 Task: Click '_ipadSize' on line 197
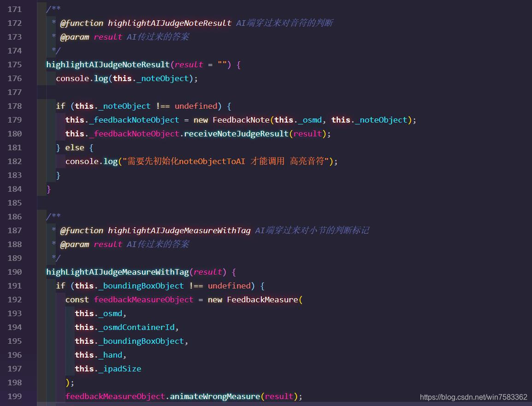pos(120,369)
